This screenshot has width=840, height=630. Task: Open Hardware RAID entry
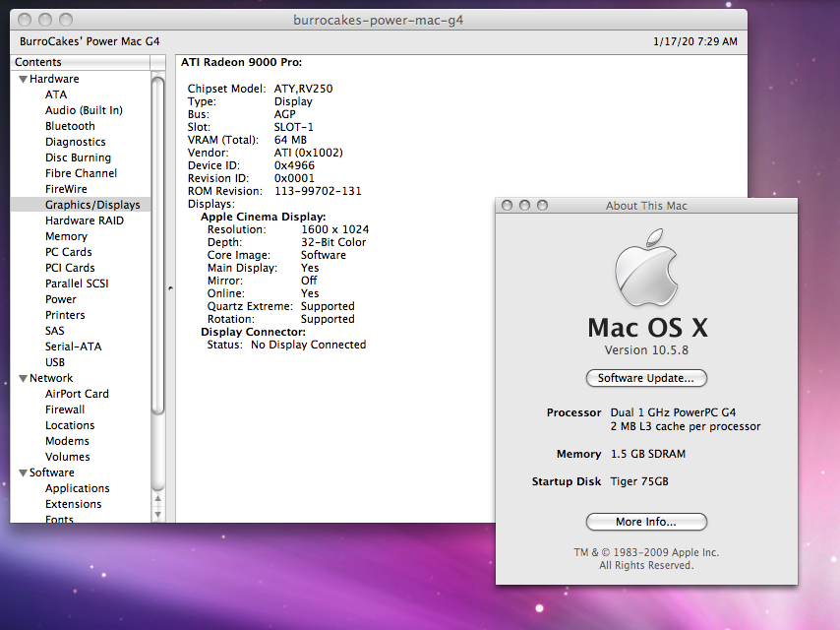point(85,220)
